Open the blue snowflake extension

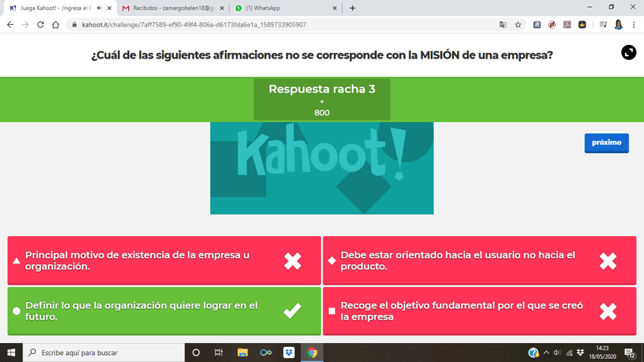(x=537, y=24)
